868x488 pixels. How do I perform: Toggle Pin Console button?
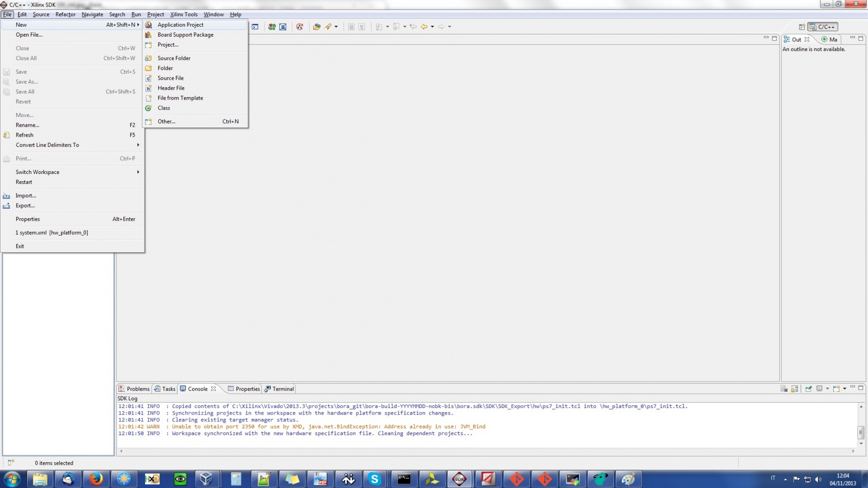[808, 389]
